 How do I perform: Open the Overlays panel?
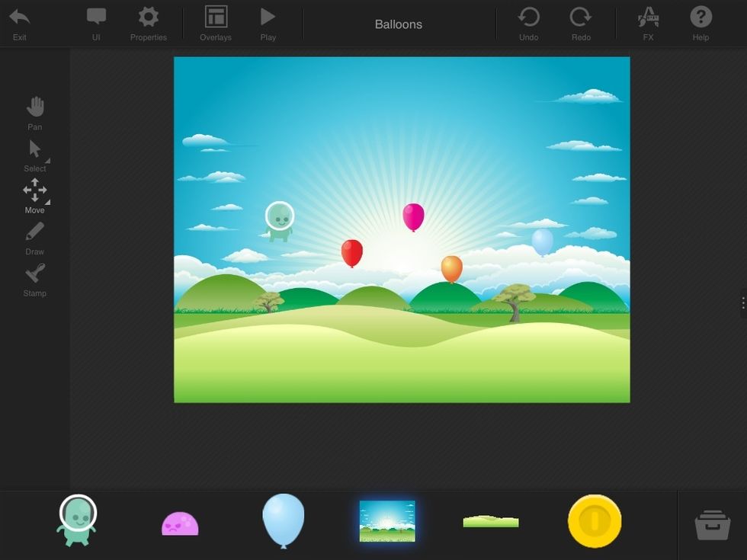click(x=215, y=17)
